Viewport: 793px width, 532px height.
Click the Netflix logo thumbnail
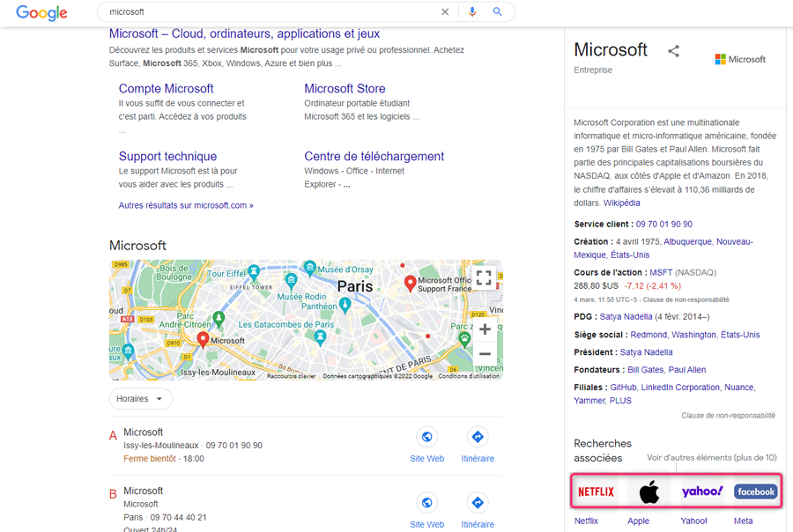pos(597,491)
